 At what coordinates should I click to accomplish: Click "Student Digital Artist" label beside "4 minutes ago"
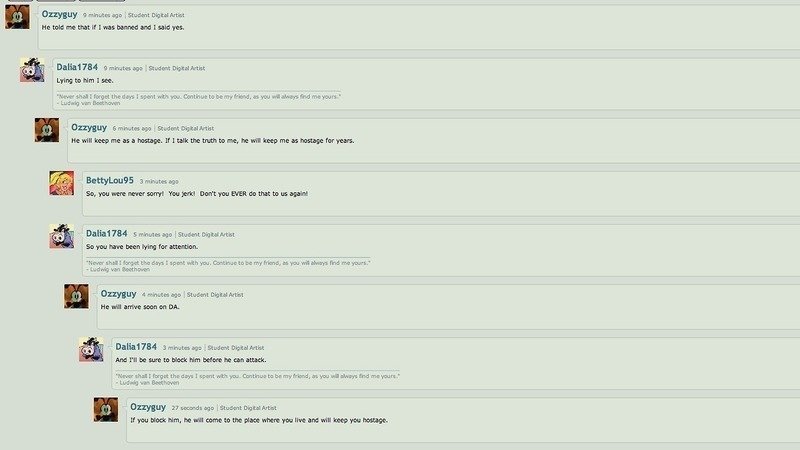click(x=215, y=295)
